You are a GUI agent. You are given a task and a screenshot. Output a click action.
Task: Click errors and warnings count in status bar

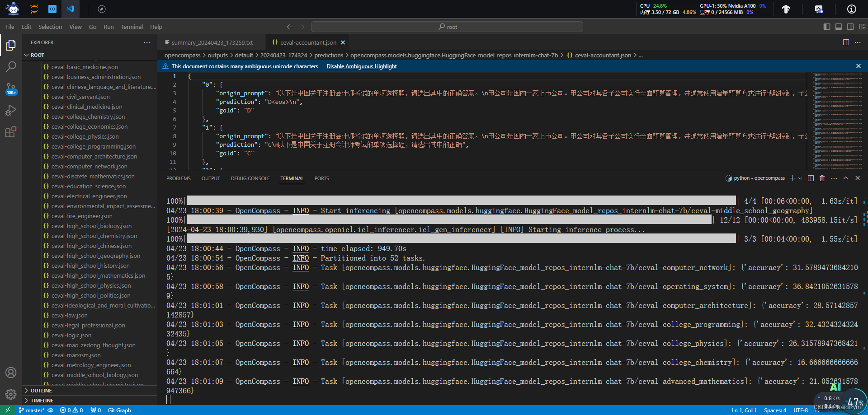71,410
